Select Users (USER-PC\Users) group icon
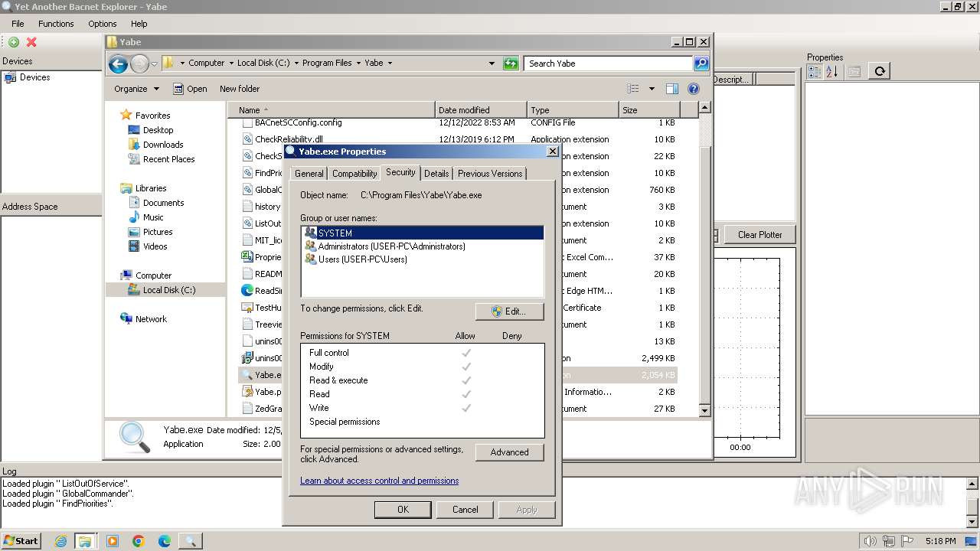 (x=310, y=259)
